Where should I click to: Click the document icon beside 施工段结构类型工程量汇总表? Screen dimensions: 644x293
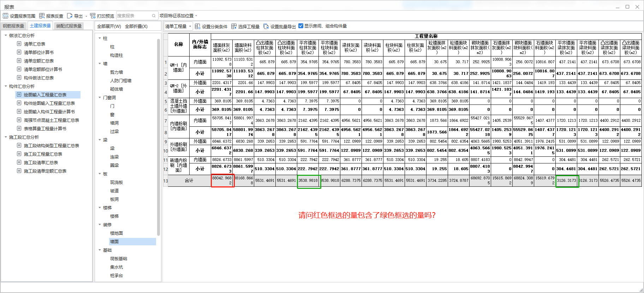tap(19, 145)
